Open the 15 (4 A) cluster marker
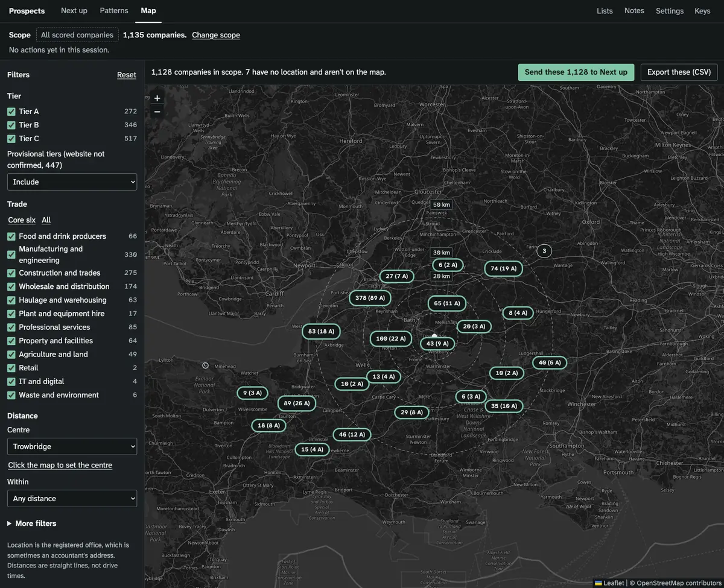The height and width of the screenshot is (588, 724). (x=312, y=449)
